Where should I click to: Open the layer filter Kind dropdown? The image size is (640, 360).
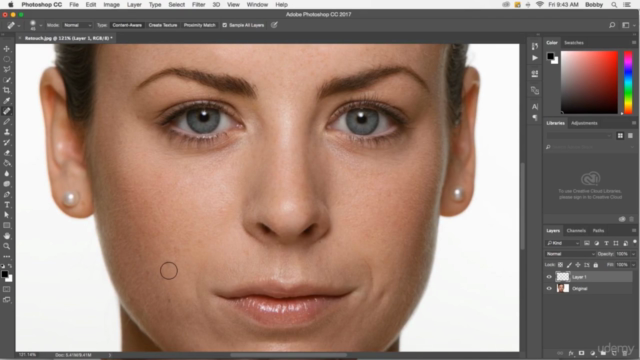563,243
